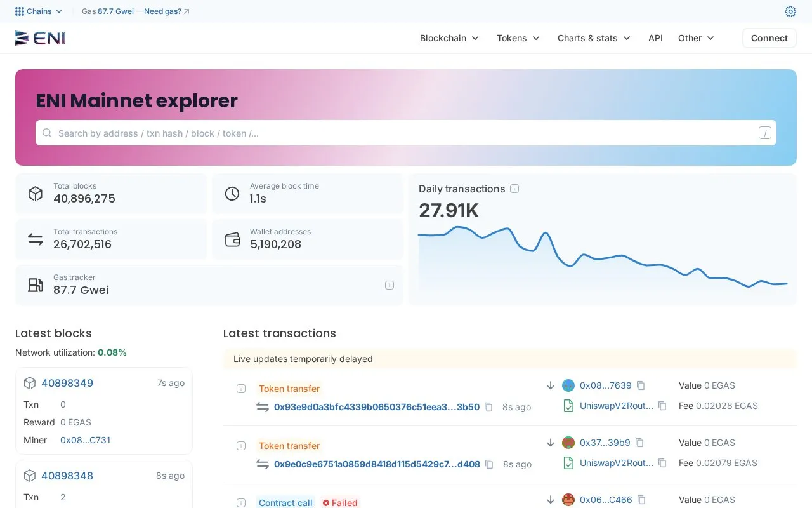This screenshot has width=812, height=508.
Task: Open miner address 0x08...C731
Action: pyautogui.click(x=85, y=440)
